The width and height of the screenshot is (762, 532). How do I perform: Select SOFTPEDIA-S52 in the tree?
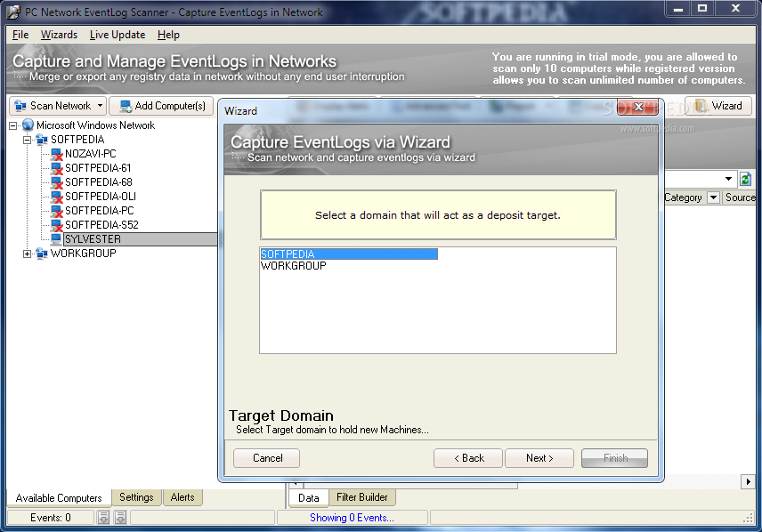101,225
